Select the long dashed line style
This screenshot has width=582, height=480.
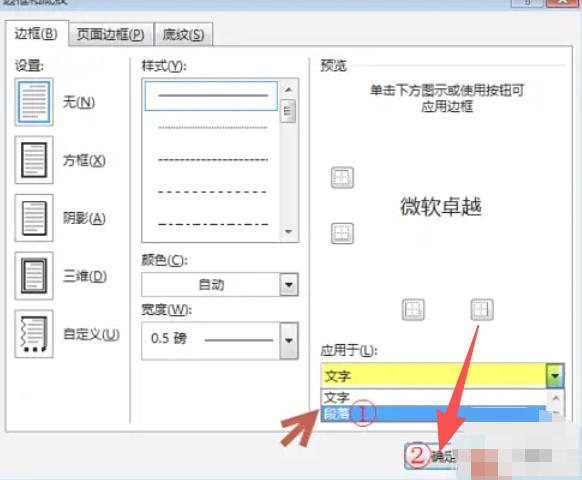(x=212, y=192)
